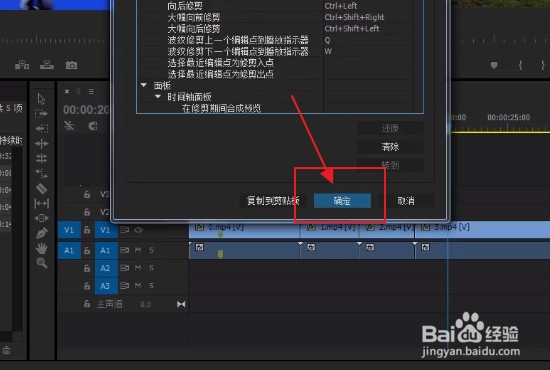Screen dimensions: 550x370
Task: Select the Selection arrow tool
Action: click(41, 99)
